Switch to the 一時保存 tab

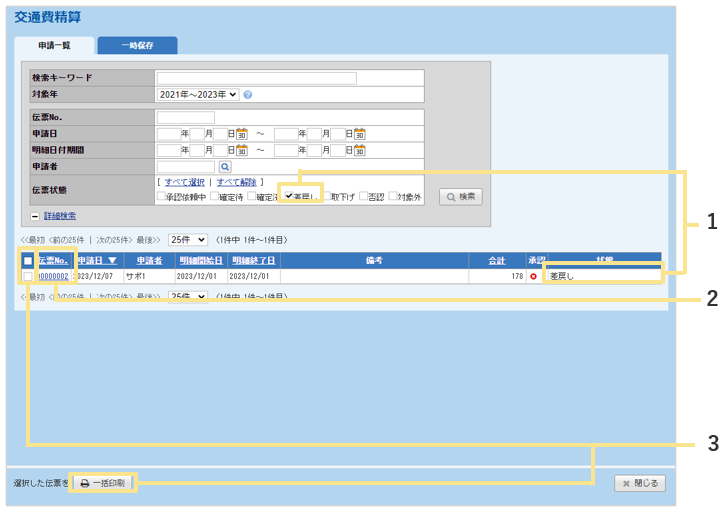coord(137,45)
